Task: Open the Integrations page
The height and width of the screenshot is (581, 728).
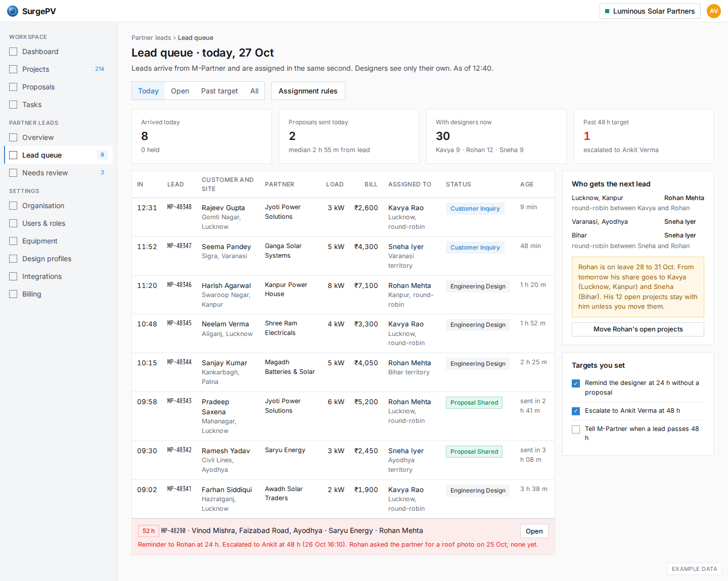Action: pos(59,276)
